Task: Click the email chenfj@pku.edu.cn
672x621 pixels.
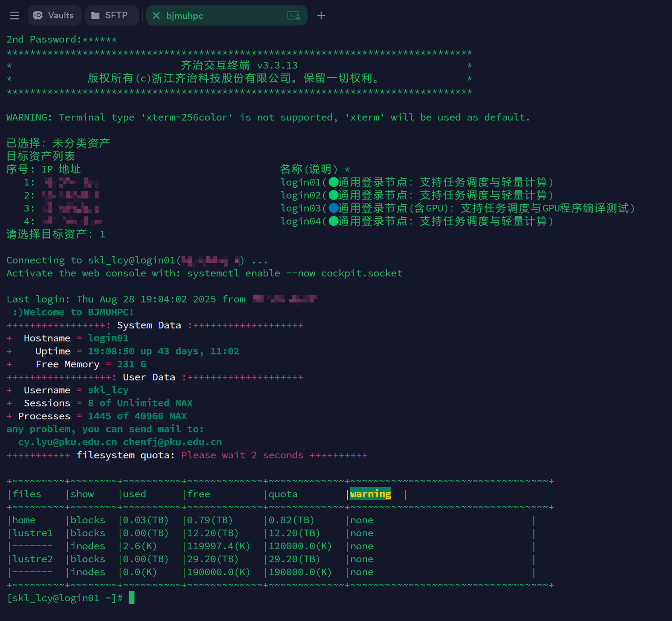Action: click(173, 442)
